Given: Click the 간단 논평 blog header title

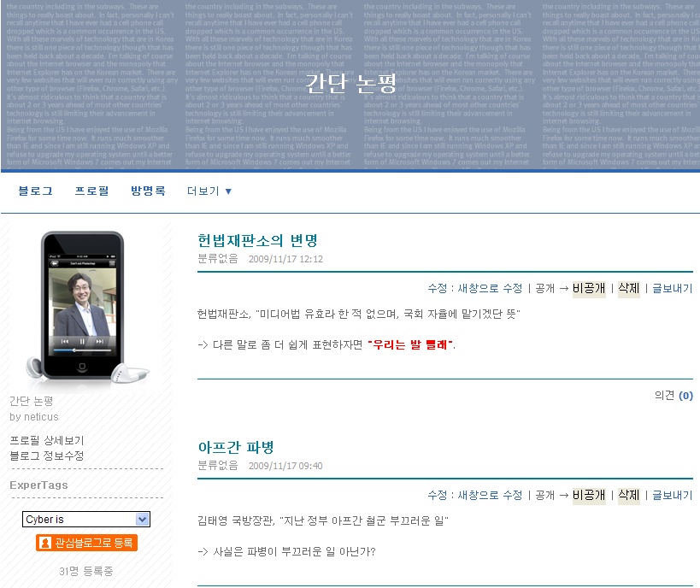Looking at the screenshot, I should coord(351,83).
